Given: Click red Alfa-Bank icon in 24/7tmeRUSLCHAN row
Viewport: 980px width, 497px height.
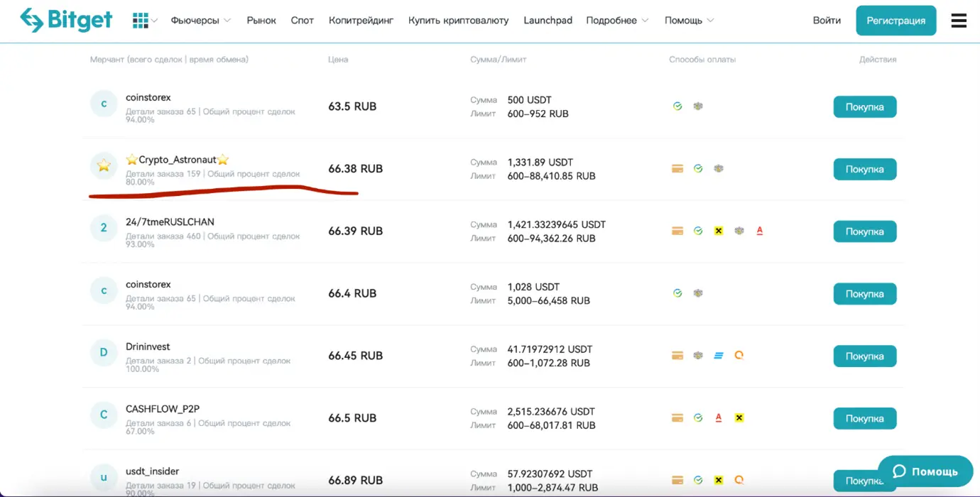Looking at the screenshot, I should click(760, 231).
